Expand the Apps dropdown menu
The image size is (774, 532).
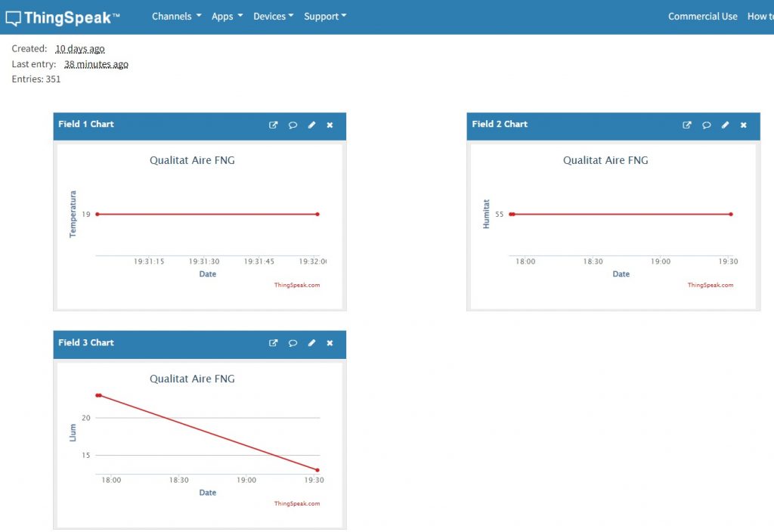tap(227, 16)
